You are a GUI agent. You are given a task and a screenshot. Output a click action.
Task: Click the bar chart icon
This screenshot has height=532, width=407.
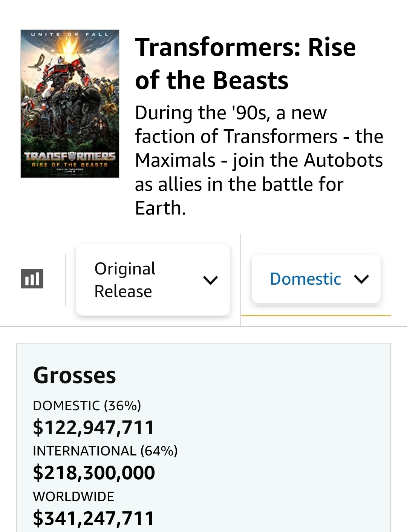point(32,279)
